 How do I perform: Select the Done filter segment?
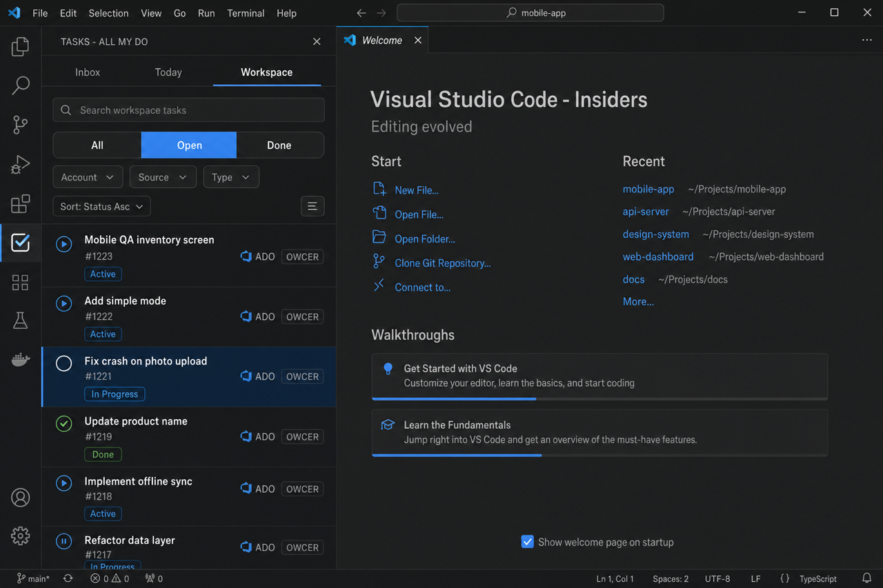279,145
